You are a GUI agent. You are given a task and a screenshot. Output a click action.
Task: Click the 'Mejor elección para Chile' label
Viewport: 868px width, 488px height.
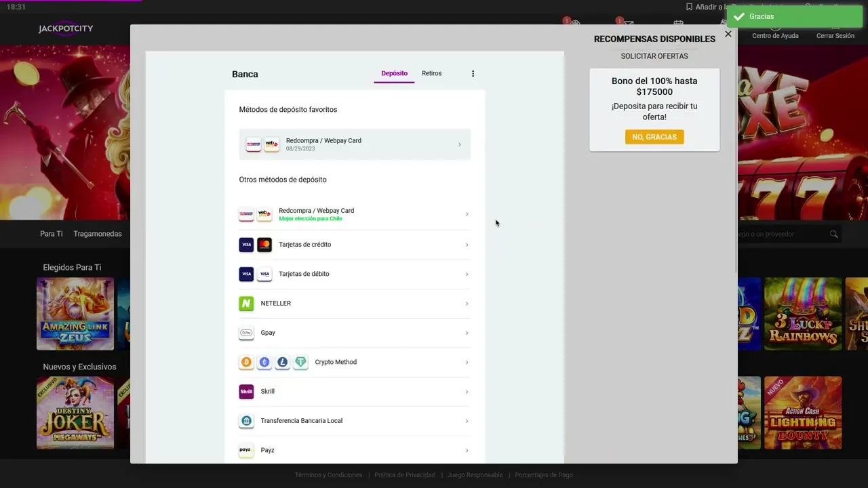(x=311, y=219)
